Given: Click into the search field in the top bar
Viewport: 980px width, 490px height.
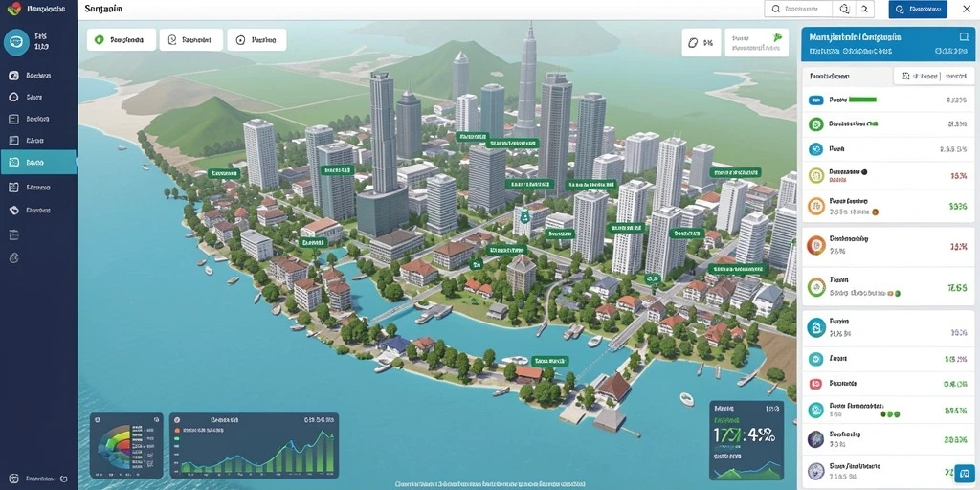Looking at the screenshot, I should [798, 9].
